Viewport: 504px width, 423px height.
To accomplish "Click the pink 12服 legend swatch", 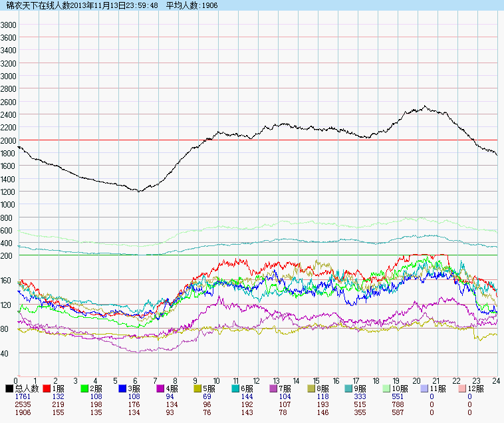I will click(x=462, y=388).
